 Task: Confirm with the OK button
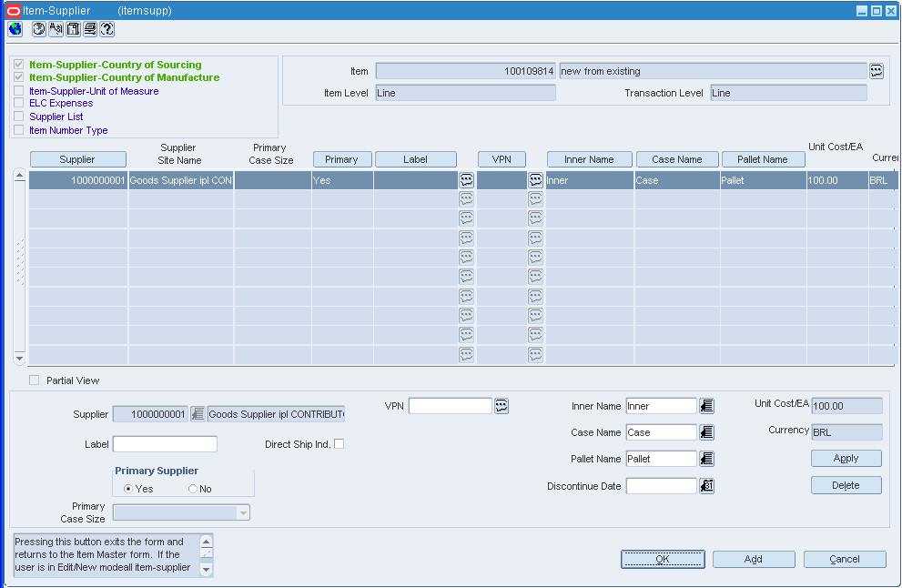(663, 559)
